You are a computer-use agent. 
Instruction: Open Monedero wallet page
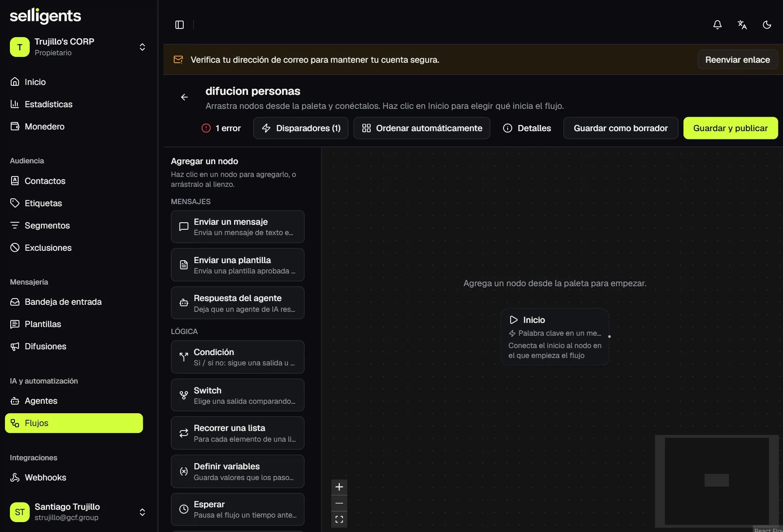pos(74,127)
